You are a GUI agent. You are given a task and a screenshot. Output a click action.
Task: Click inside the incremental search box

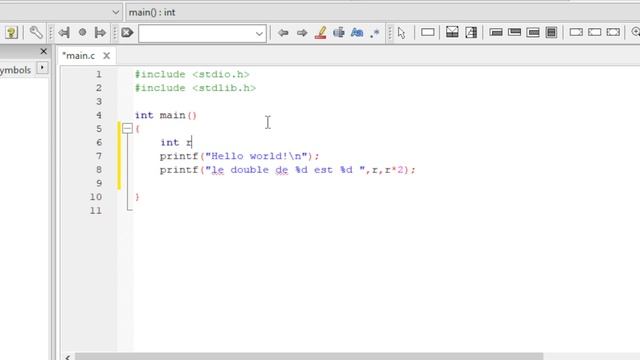[197, 33]
